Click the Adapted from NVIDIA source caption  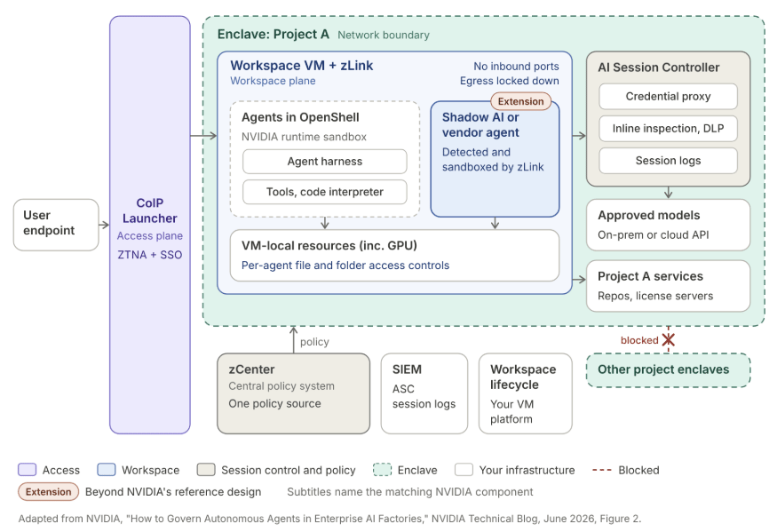point(329,519)
